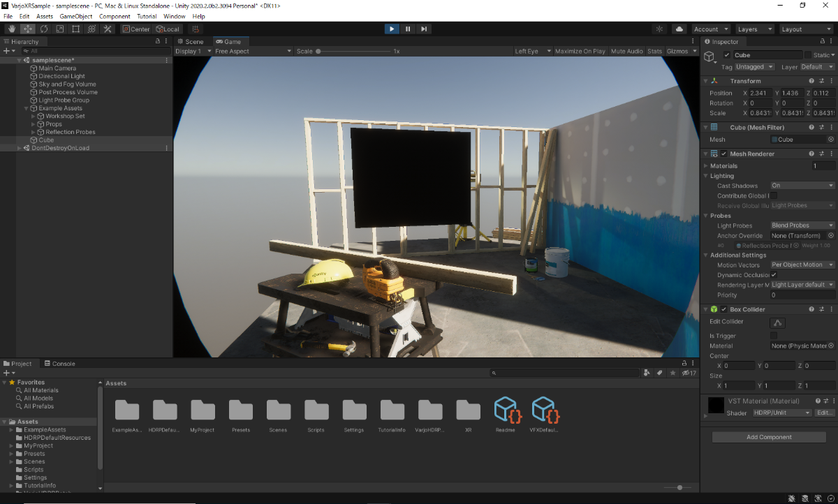Search by type in the Project panel

[646, 373]
